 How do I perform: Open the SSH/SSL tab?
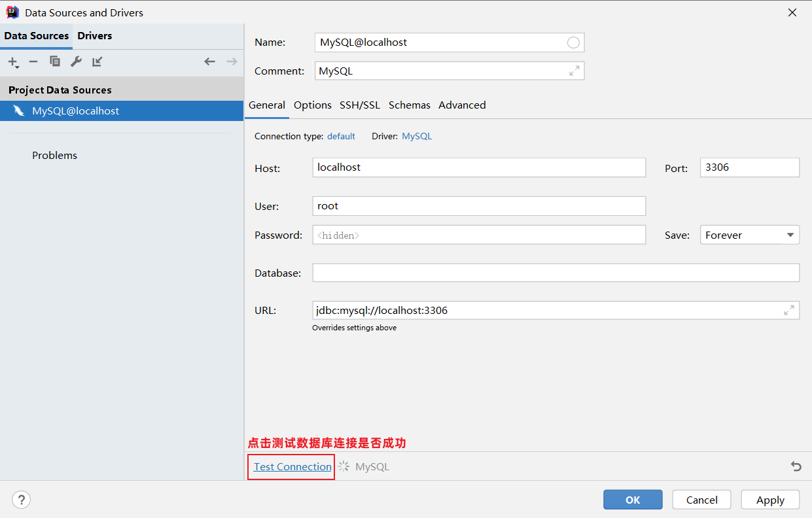(x=359, y=105)
